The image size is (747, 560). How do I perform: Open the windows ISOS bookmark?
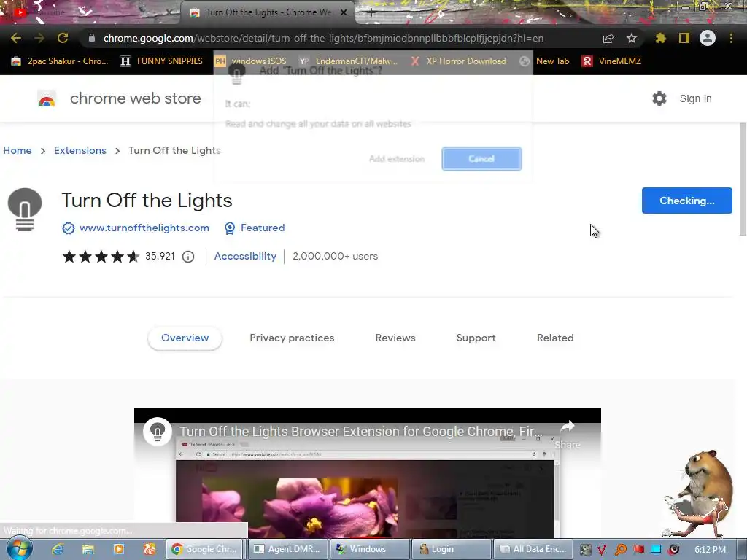[x=251, y=61]
